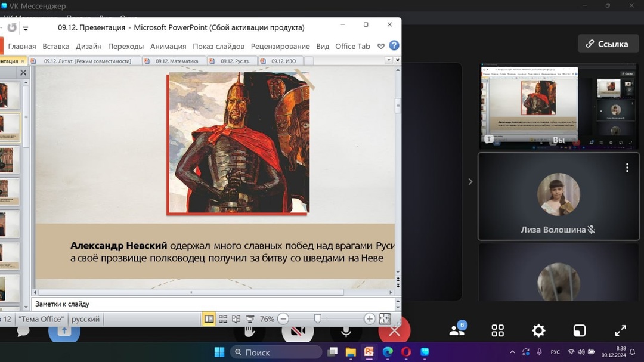This screenshot has height=362, width=644.
Task: Open the Показ слайдов ribbon tab
Action: point(218,47)
